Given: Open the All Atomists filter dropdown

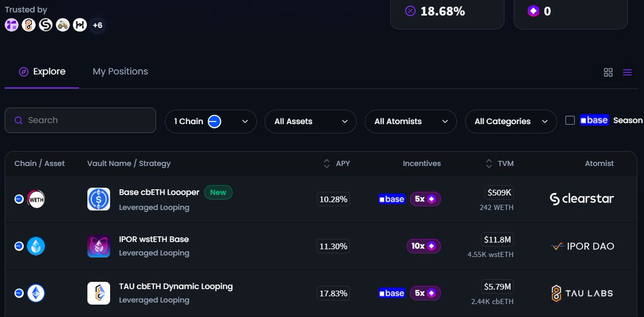Looking at the screenshot, I should (x=411, y=121).
